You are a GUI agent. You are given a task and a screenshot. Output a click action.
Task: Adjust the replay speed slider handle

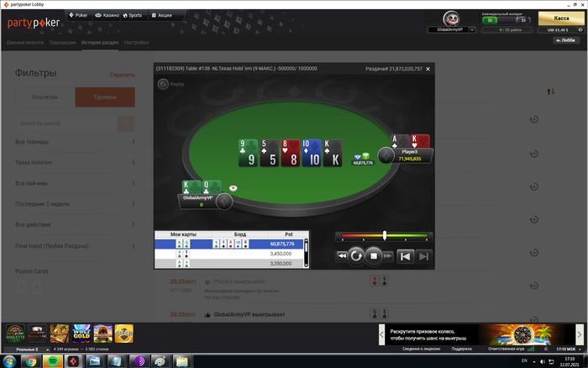tap(385, 235)
